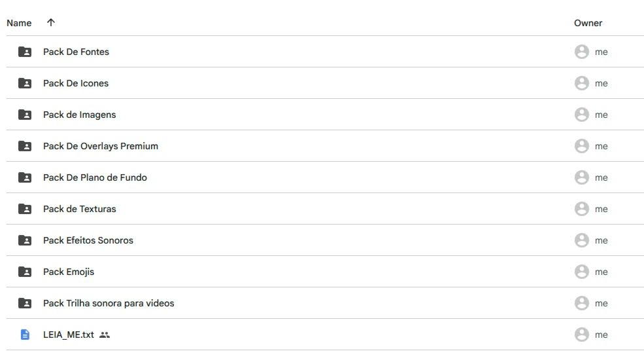Viewport: 644px width, 364px height.
Task: Click the Pack De Overlays Premium folder icon
Action: [x=25, y=146]
